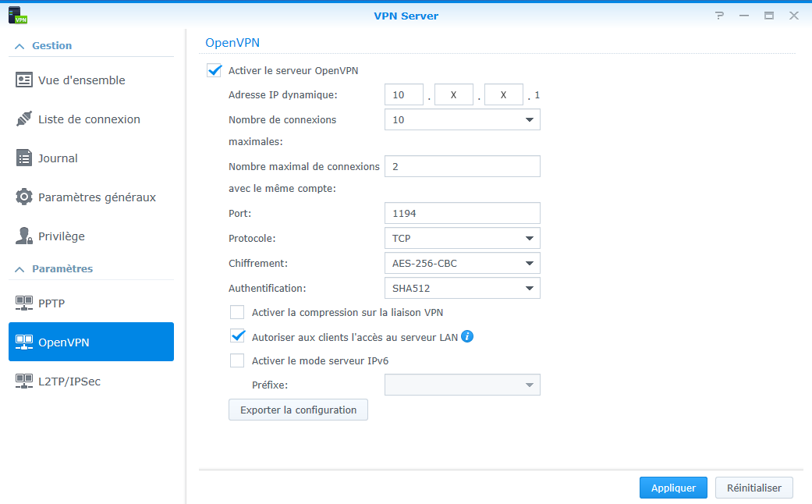The image size is (812, 504).
Task: Click the Appliquer button
Action: click(673, 488)
